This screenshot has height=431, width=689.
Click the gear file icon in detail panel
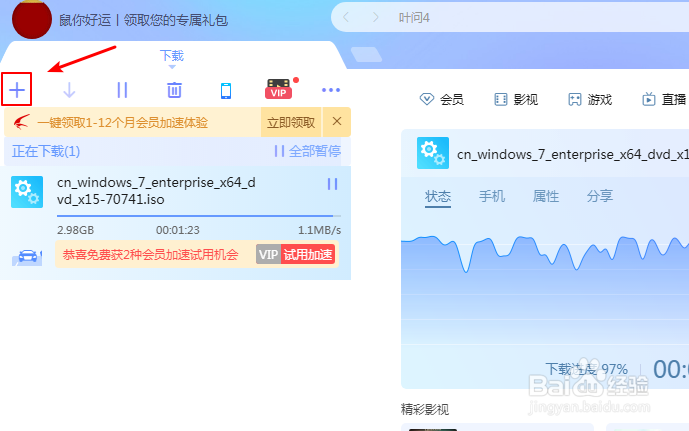[x=433, y=153]
